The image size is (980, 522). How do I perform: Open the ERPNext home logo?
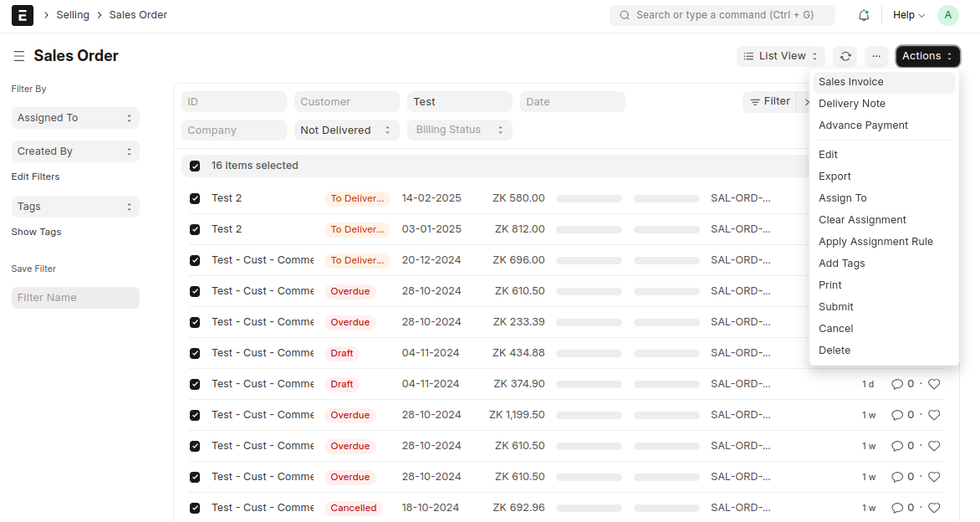23,15
